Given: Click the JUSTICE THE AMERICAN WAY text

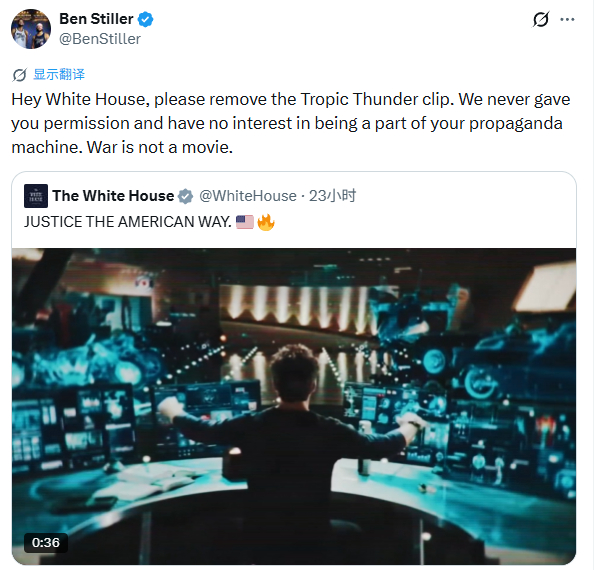Looking at the screenshot, I should coord(128,222).
